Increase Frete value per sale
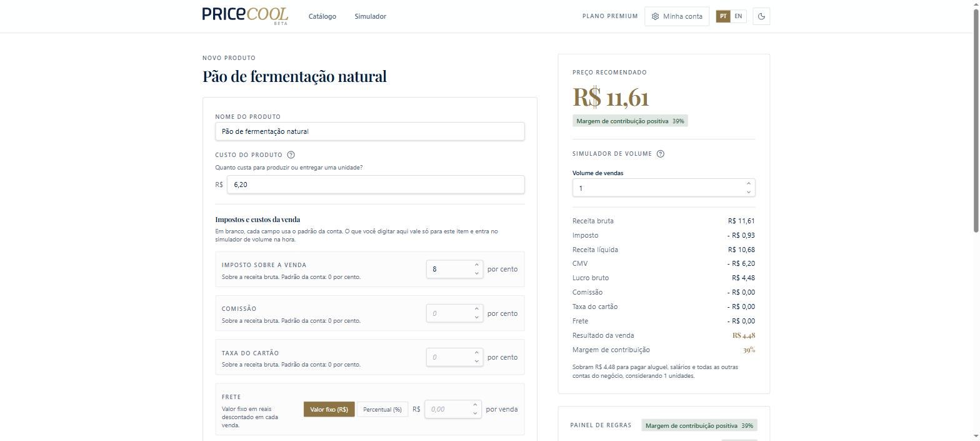This screenshot has height=441, width=980. point(475,405)
